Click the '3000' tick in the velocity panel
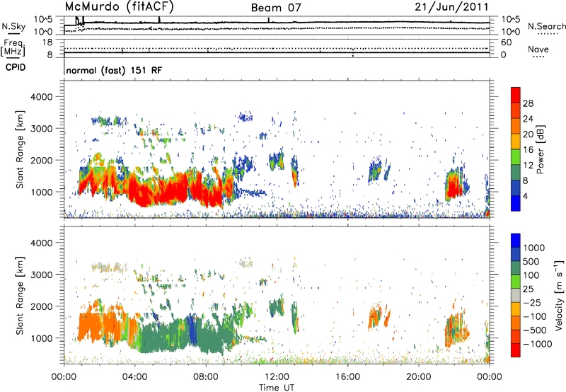566x392 pixels. [x=41, y=275]
